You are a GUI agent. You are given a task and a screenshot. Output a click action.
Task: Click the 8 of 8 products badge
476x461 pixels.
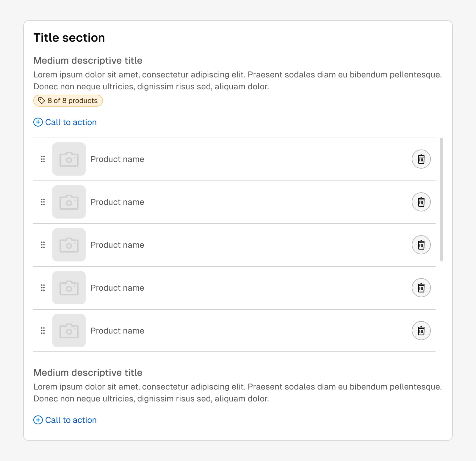(x=68, y=101)
